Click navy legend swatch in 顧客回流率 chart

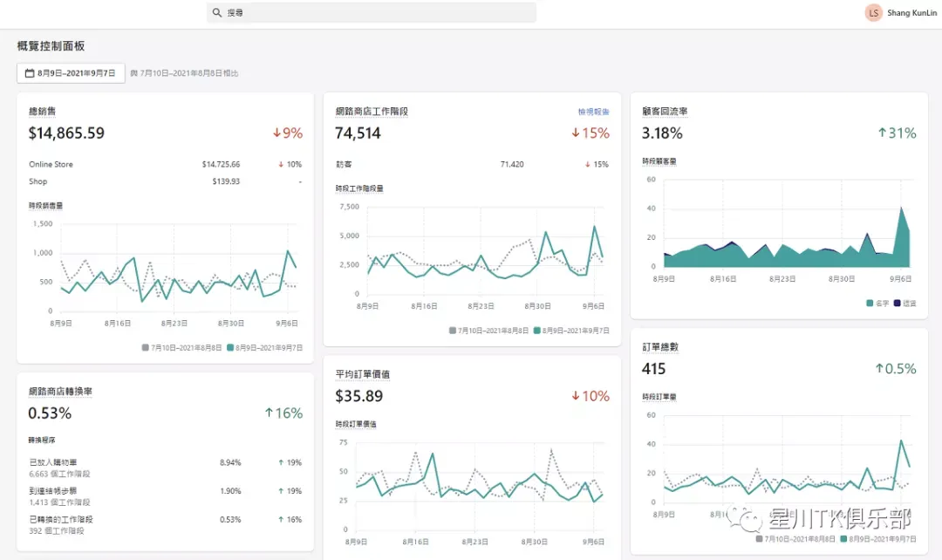click(897, 304)
